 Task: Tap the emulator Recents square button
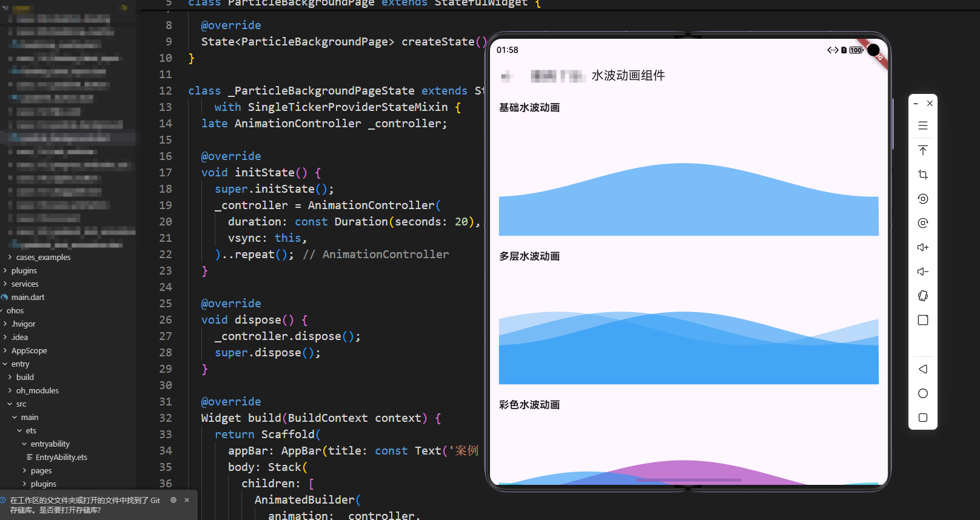923,418
